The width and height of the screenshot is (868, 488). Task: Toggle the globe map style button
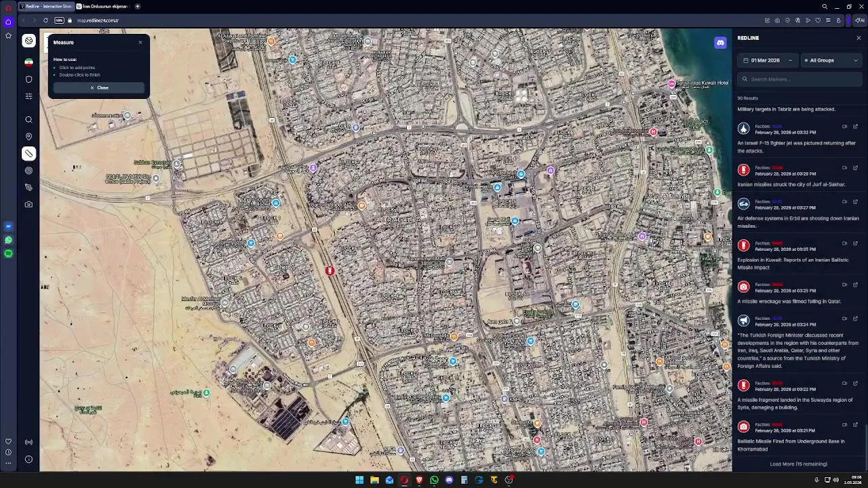coord(28,41)
